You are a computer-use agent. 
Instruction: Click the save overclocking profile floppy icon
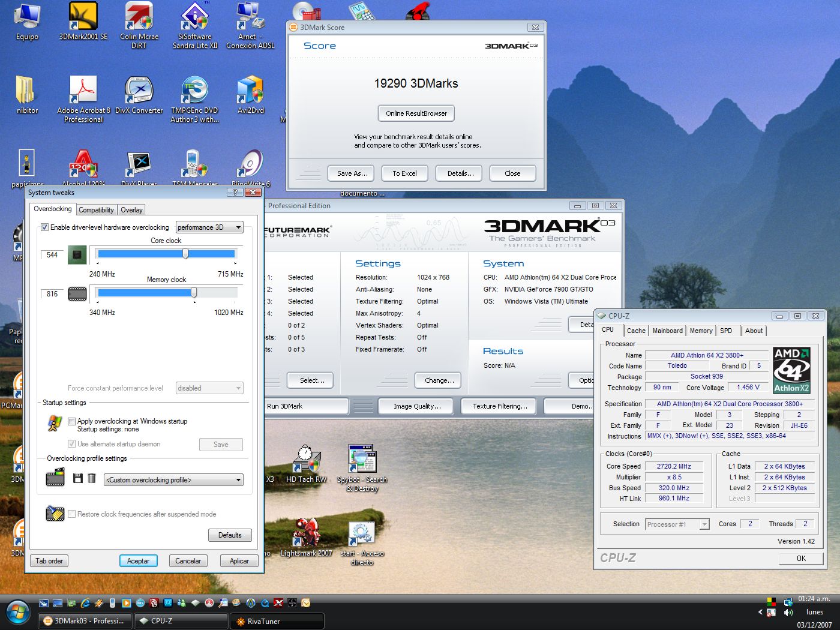[x=77, y=478]
